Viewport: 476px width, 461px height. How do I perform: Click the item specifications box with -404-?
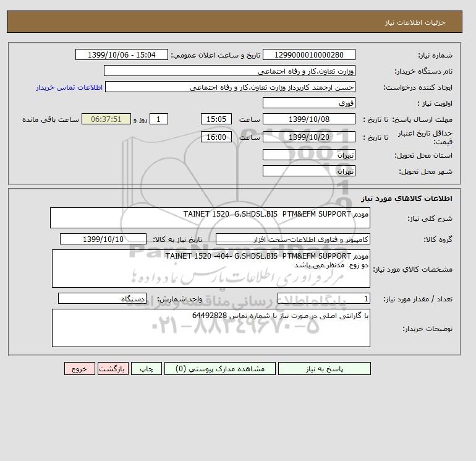[211, 269]
